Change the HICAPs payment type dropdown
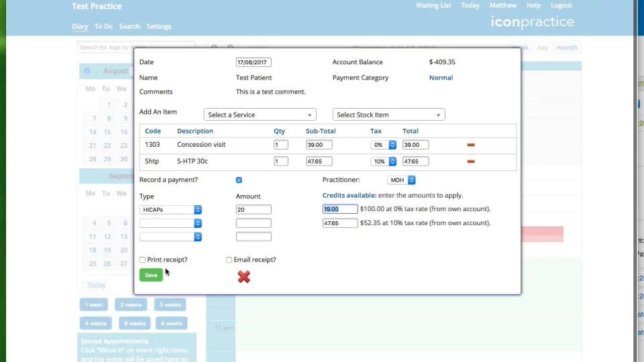644x362 pixels. (170, 210)
